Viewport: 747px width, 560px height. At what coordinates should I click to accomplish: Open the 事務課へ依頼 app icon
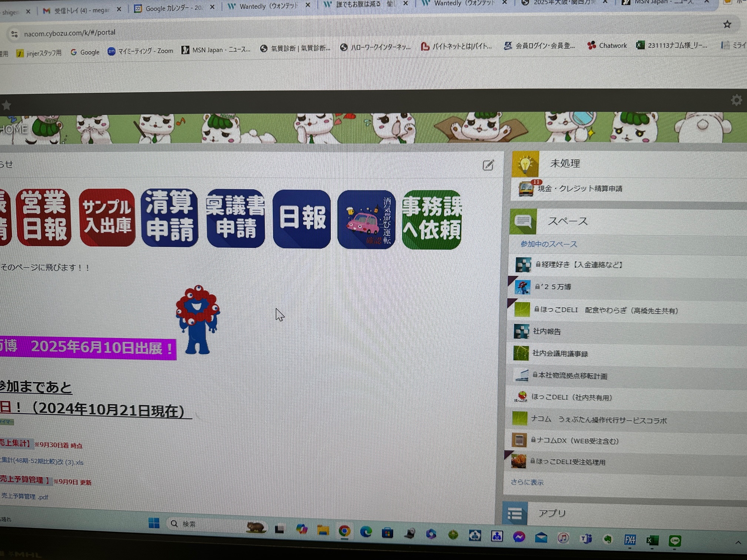pos(431,220)
